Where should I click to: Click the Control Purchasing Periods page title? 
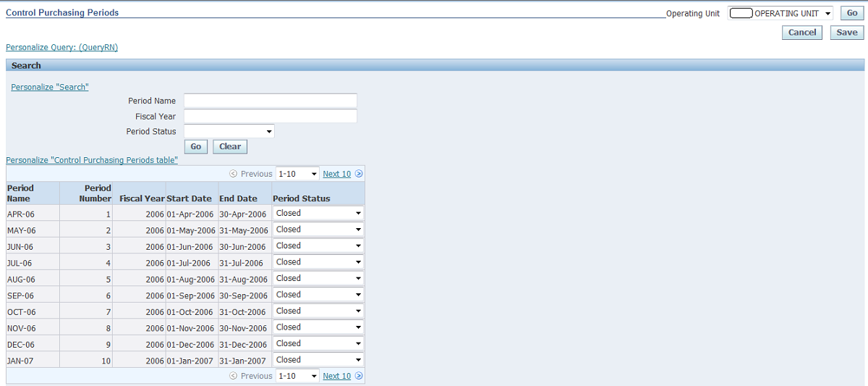pos(62,12)
